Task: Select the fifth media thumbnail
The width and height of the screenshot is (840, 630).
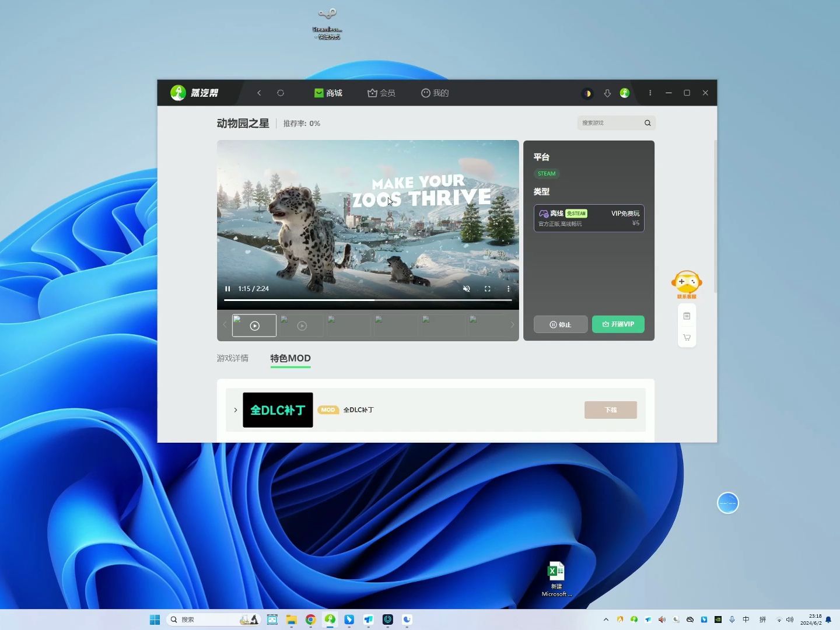Action: pos(443,325)
